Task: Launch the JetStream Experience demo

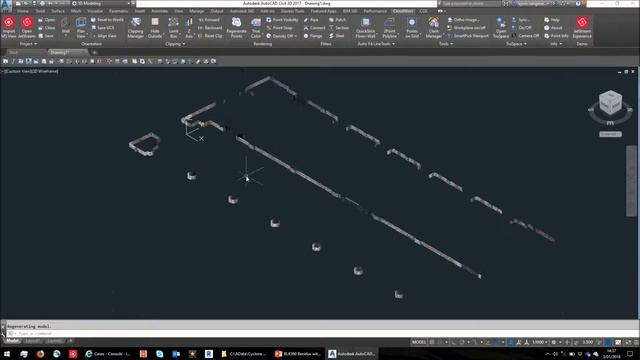Action: click(582, 27)
